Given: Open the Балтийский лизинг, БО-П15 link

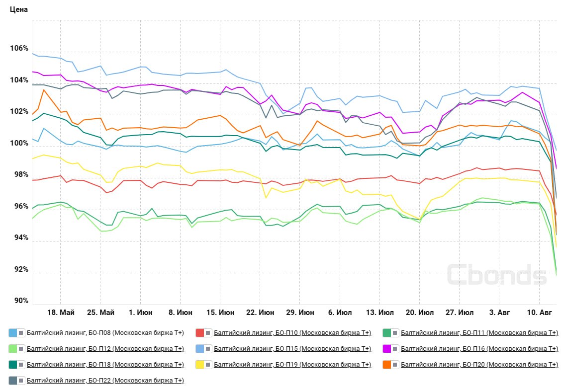Looking at the screenshot, I should (292, 349).
